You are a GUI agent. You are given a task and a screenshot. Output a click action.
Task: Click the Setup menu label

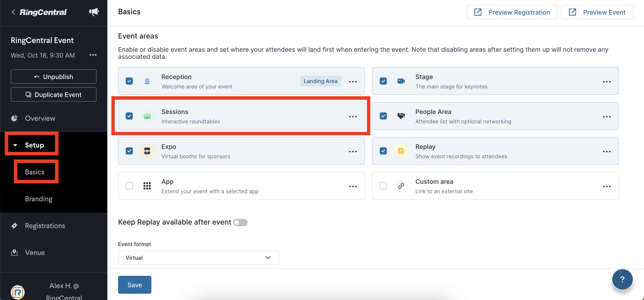(x=34, y=145)
